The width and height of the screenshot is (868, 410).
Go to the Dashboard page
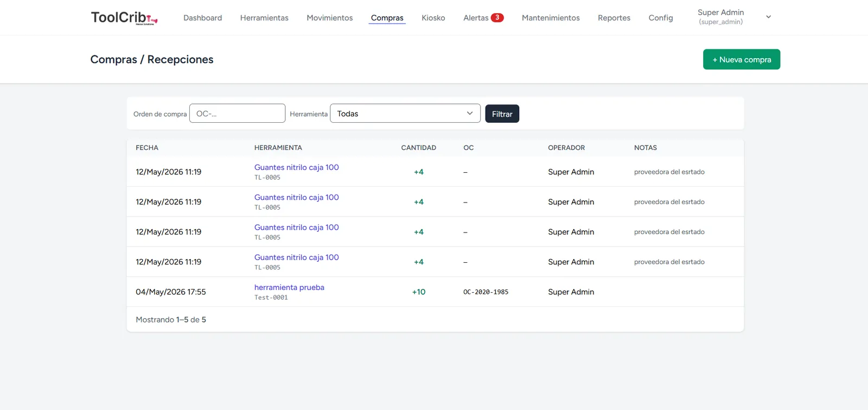(202, 18)
